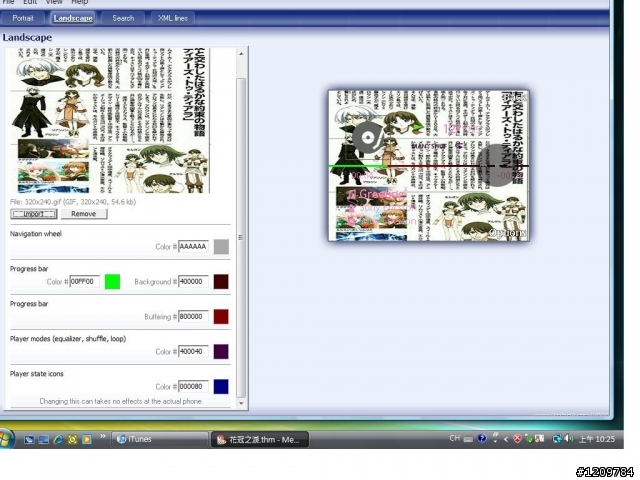Click the landscape background image thumbnail
Screen dimensions: 640x480
110,120
